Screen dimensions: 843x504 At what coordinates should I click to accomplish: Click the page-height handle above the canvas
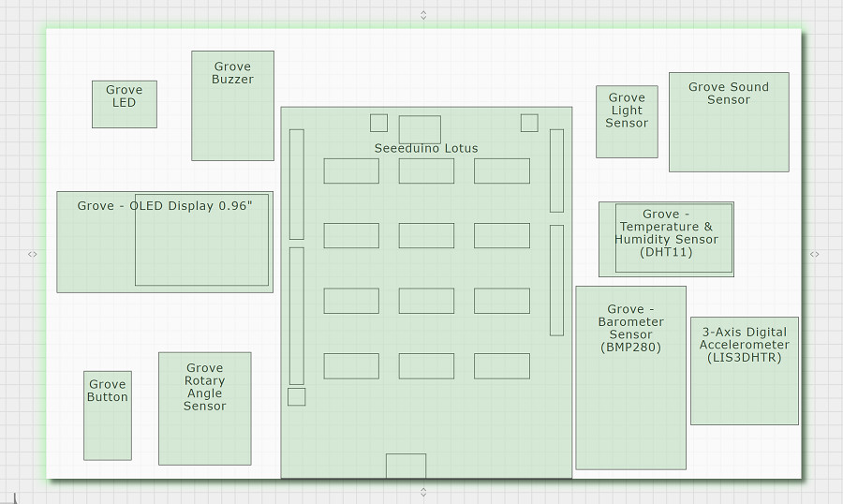click(x=423, y=15)
